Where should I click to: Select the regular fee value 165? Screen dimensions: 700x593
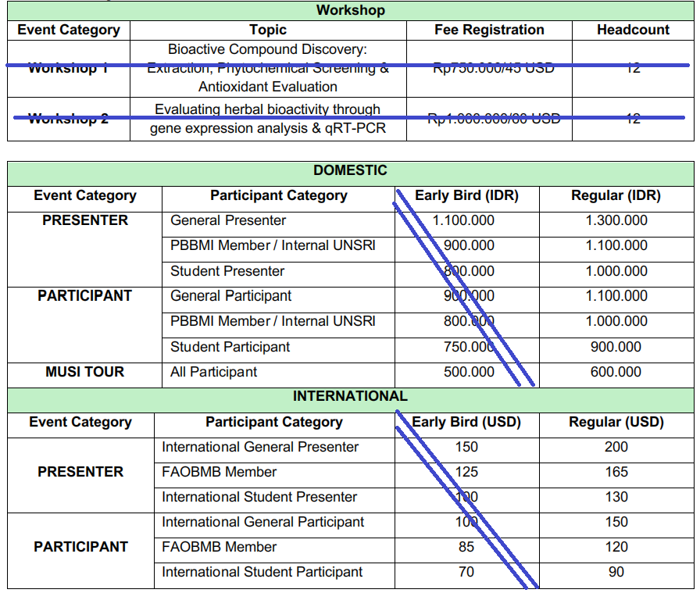tap(616, 472)
